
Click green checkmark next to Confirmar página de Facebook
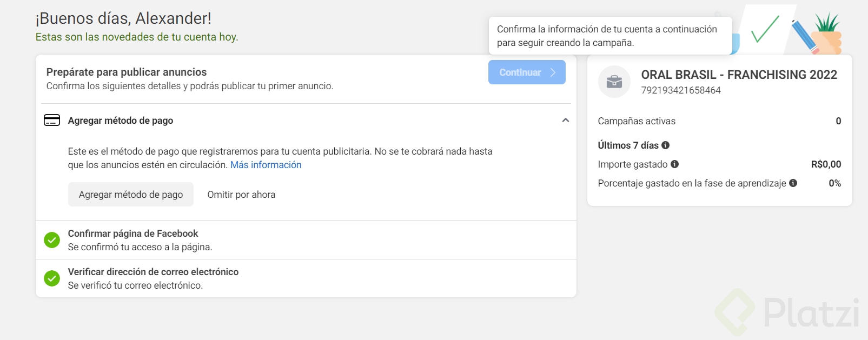(52, 240)
